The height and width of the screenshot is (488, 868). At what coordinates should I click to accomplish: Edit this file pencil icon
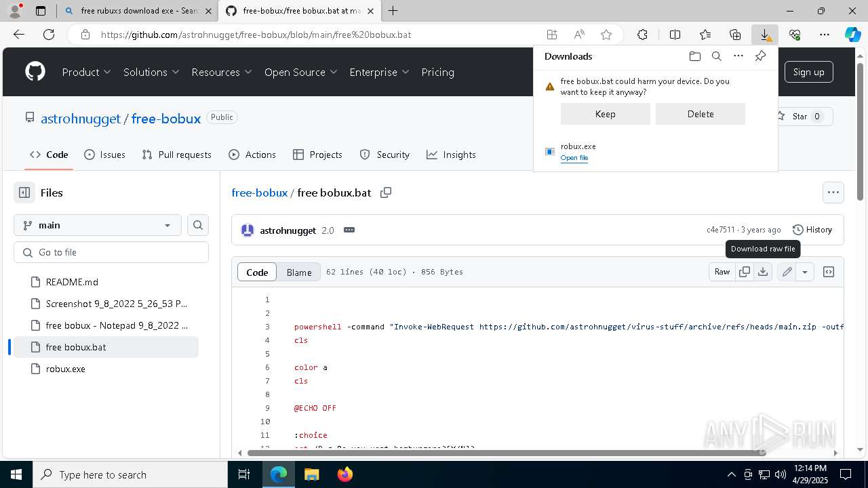click(x=787, y=272)
